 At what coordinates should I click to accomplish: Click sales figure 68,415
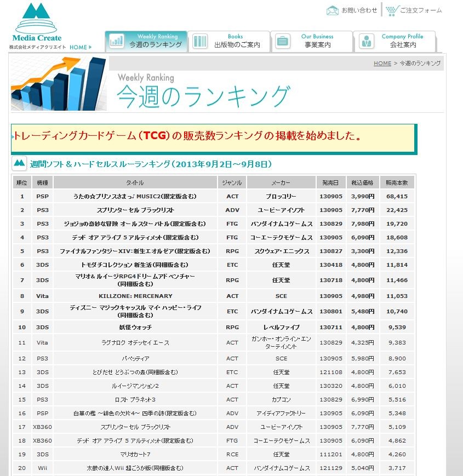[397, 197]
